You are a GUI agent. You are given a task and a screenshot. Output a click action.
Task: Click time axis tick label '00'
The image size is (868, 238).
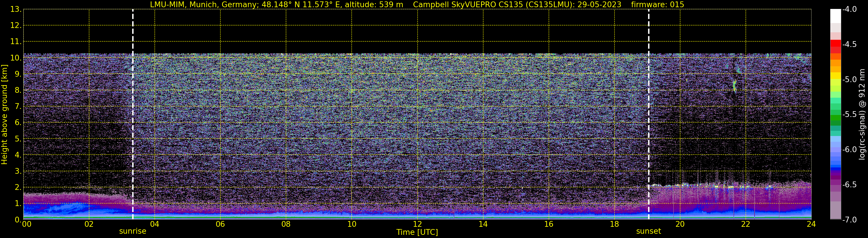pos(26,224)
